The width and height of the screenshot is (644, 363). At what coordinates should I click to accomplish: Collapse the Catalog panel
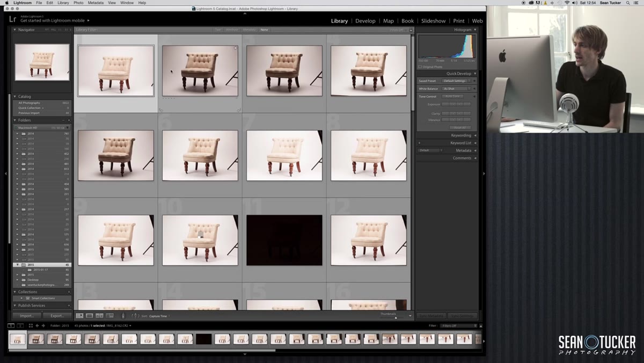pyautogui.click(x=15, y=97)
